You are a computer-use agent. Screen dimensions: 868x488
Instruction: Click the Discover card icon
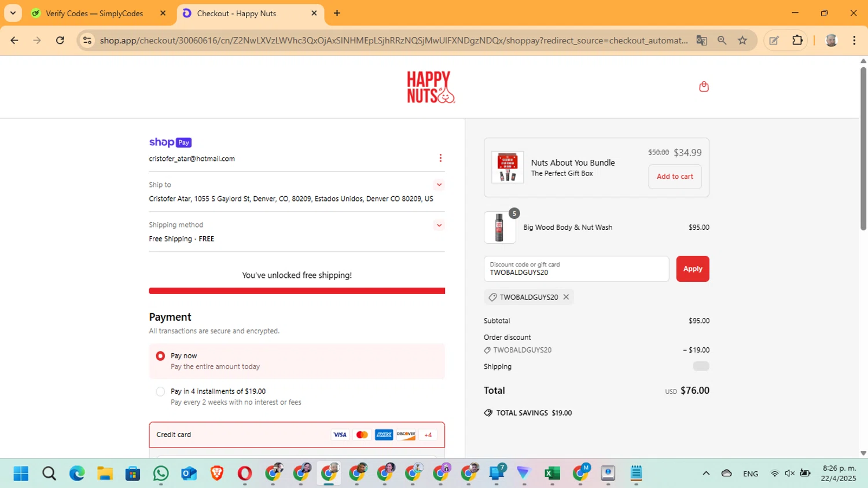pos(406,435)
